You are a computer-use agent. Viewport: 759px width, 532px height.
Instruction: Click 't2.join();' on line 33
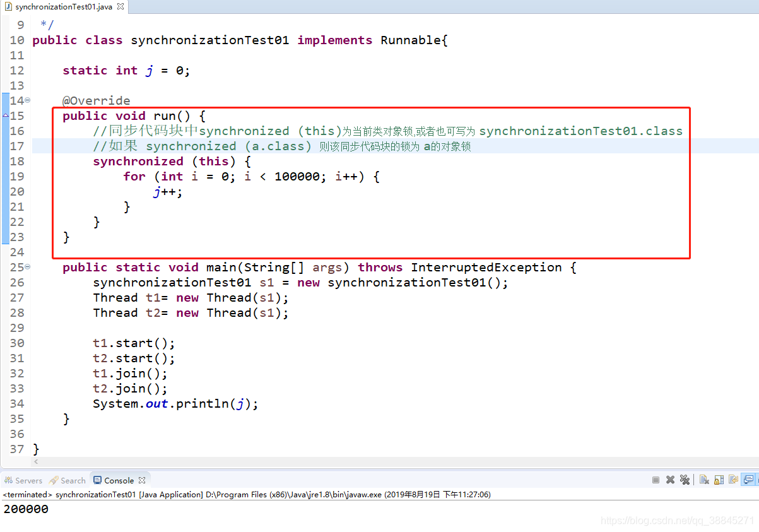tap(130, 389)
